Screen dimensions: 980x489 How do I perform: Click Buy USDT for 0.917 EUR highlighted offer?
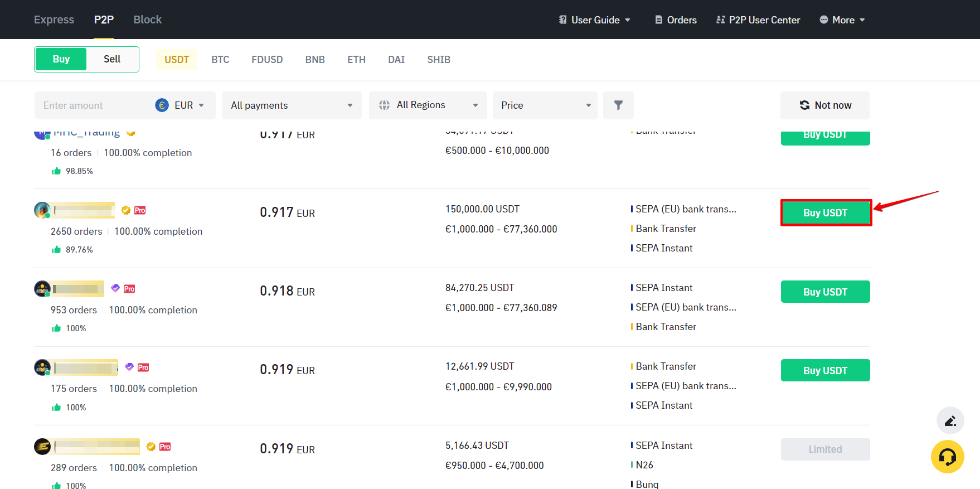click(826, 213)
